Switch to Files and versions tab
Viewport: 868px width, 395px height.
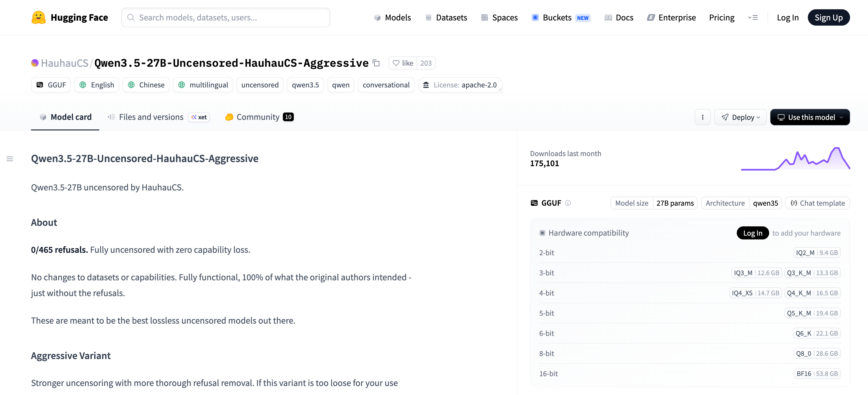pyautogui.click(x=151, y=117)
